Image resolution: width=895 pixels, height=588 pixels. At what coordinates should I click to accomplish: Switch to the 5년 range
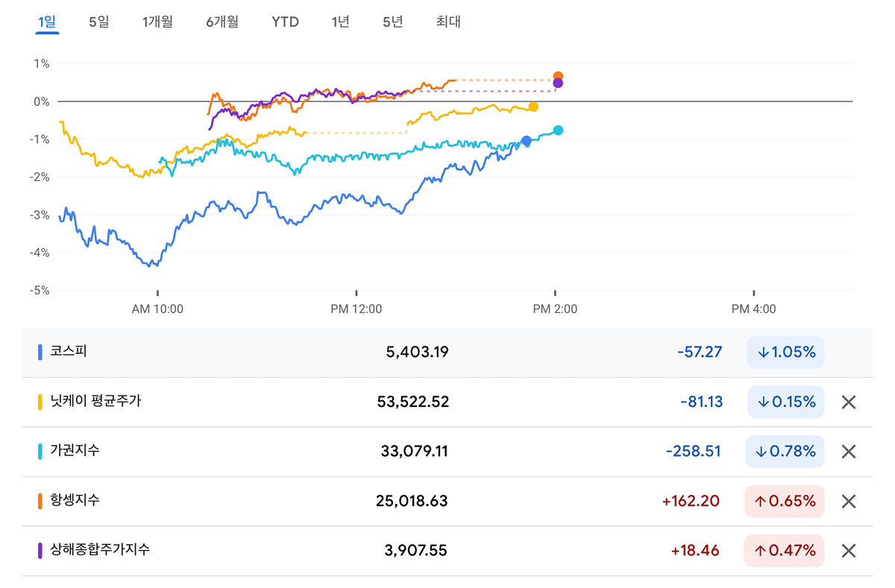(x=392, y=22)
